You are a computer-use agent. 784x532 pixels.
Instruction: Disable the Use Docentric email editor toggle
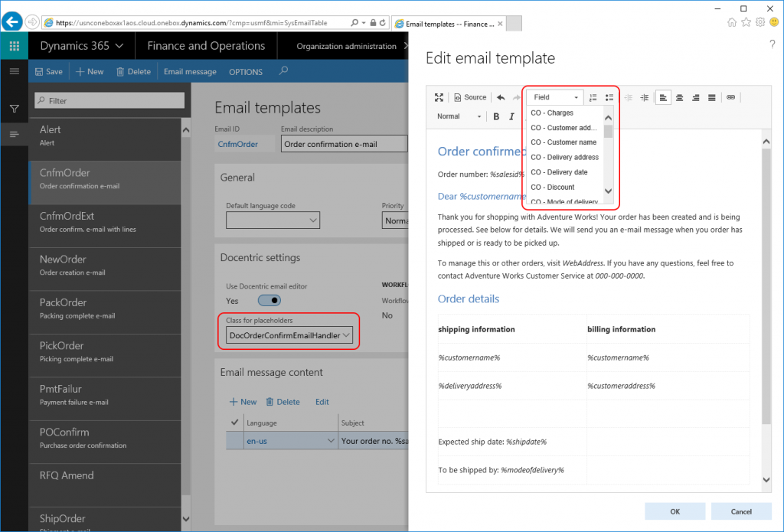pyautogui.click(x=268, y=301)
